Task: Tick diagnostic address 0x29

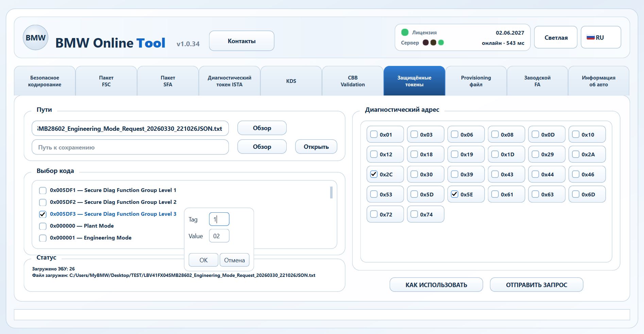Action: click(535, 154)
